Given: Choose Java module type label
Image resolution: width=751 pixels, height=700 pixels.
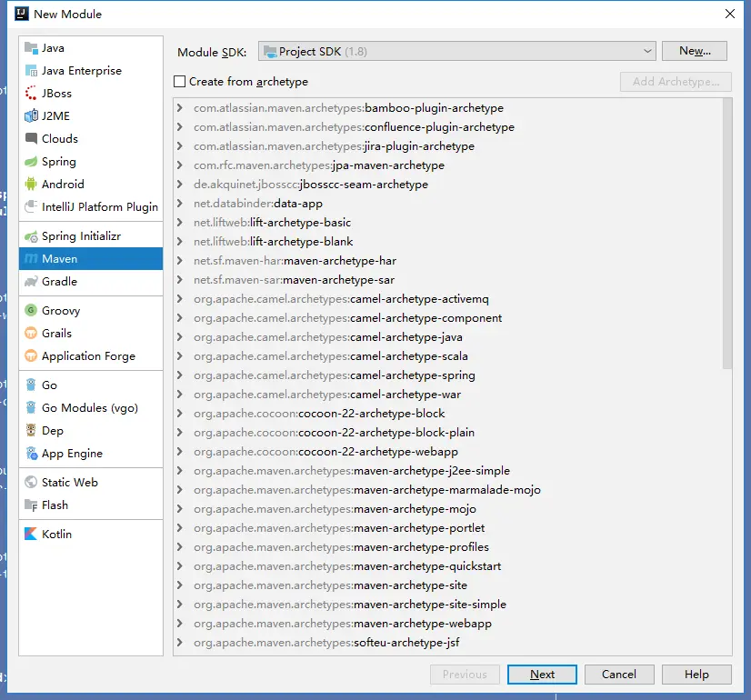Looking at the screenshot, I should coord(53,48).
